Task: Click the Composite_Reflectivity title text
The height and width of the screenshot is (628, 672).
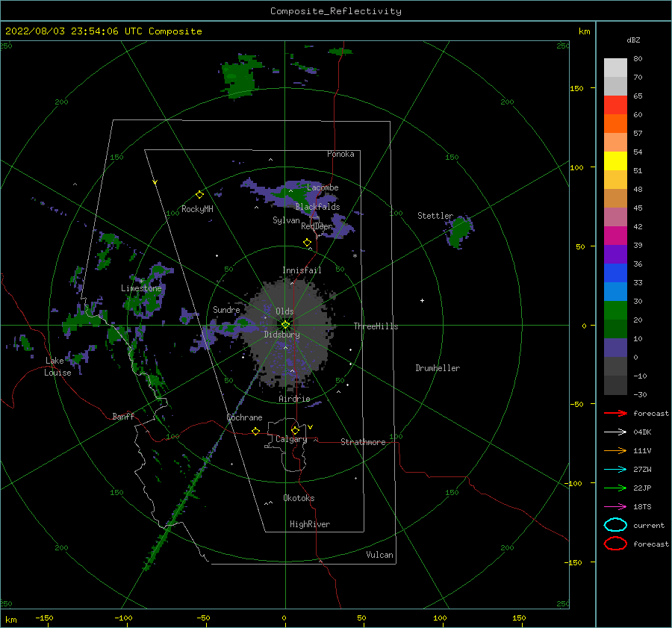Action: (x=336, y=11)
